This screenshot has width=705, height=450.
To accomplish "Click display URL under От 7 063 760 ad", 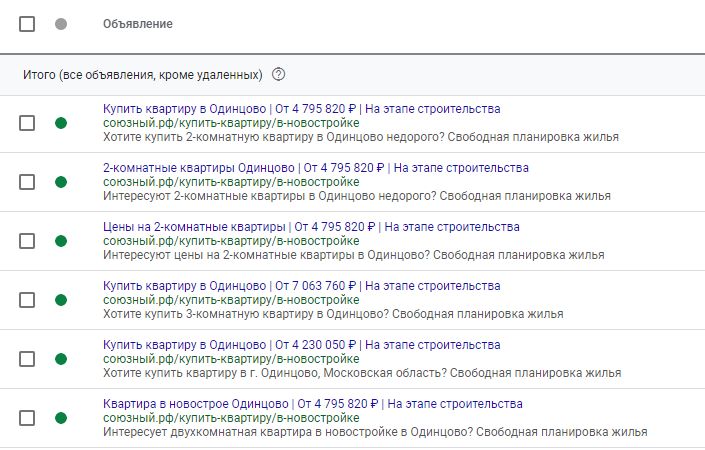I will coord(231,300).
